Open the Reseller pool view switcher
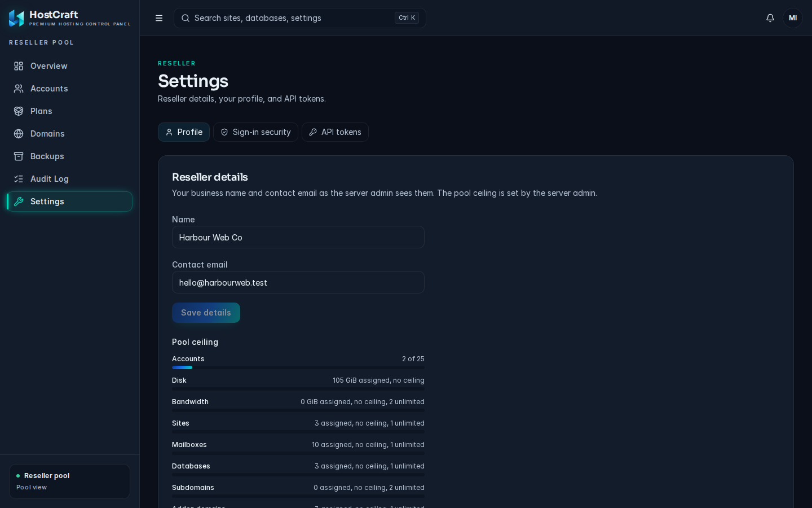This screenshot has height=508, width=812. click(x=69, y=481)
